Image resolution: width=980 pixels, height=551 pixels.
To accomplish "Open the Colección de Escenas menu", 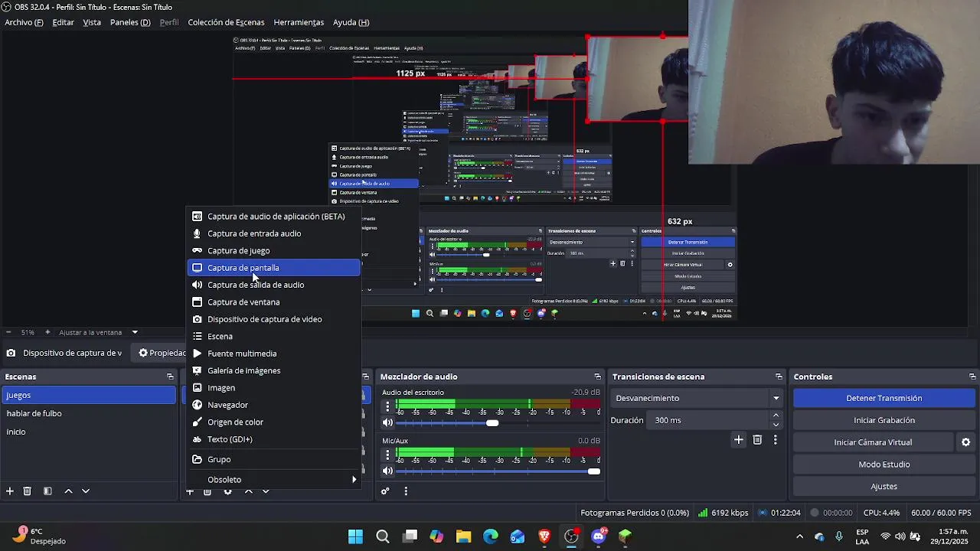I will pos(226,22).
